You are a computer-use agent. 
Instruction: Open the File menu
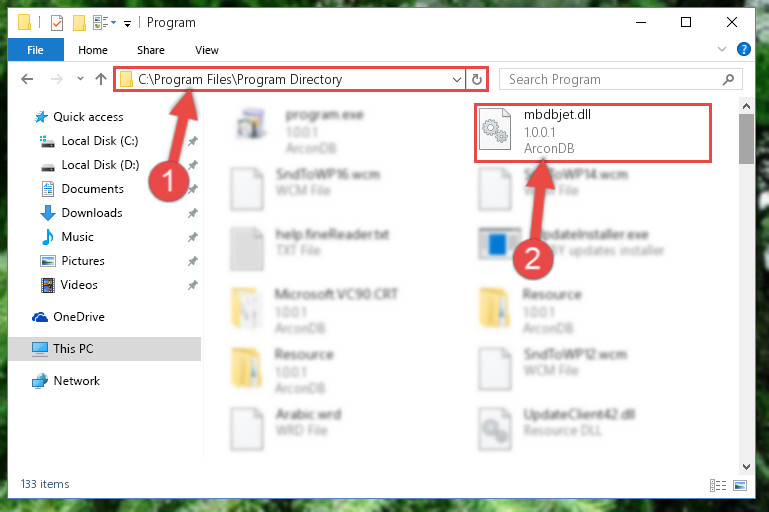[x=35, y=50]
